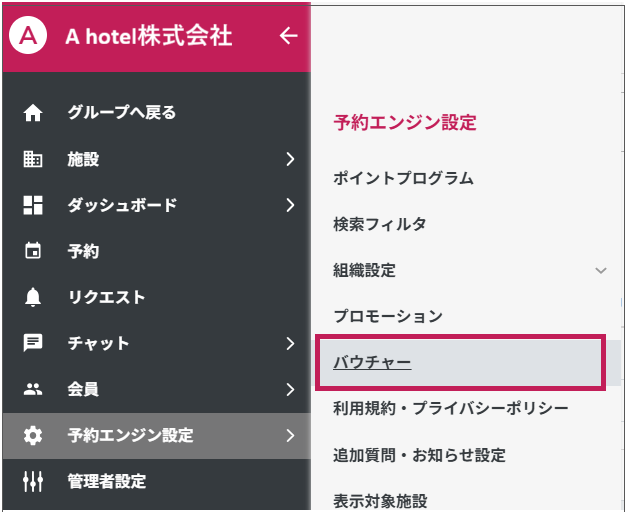Screen dimensions: 626x512
Task: Collapse sidebar with the back arrow
Action: (288, 37)
